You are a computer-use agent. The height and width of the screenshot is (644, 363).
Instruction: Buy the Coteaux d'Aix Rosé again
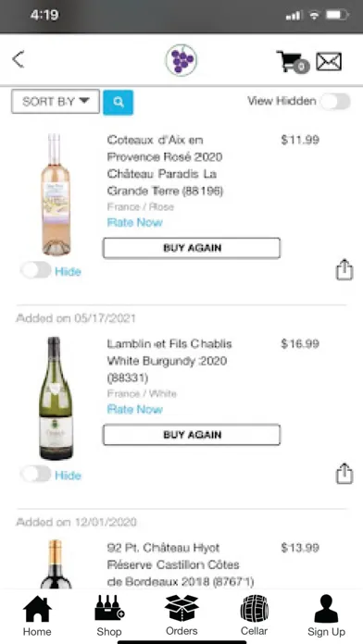[192, 248]
